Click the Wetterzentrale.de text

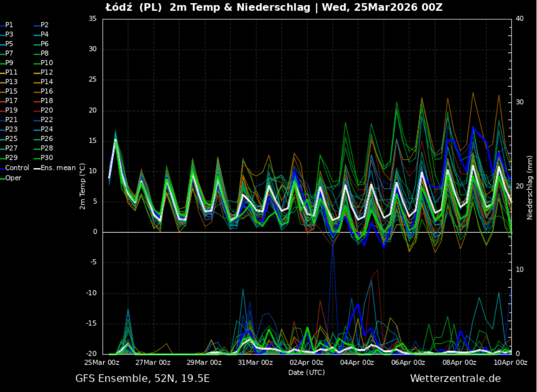tap(455, 378)
